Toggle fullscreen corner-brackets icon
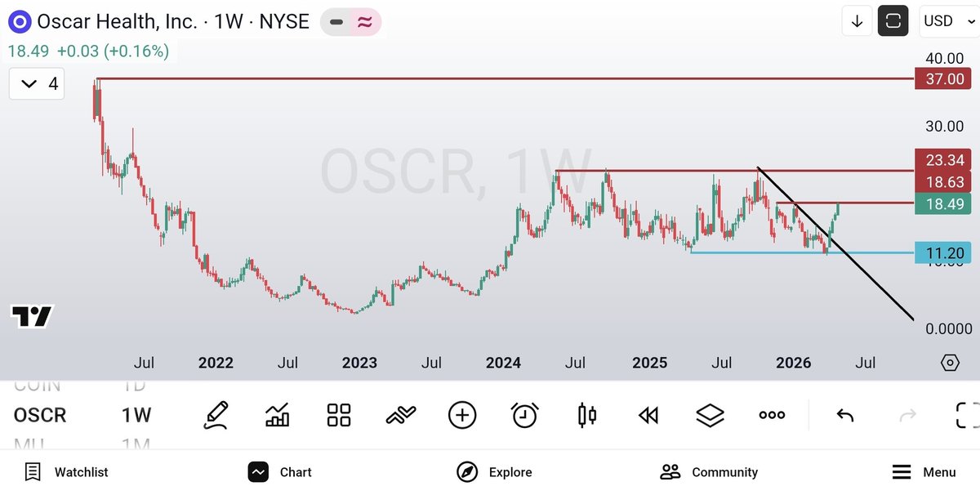The height and width of the screenshot is (495, 980). pyautogui.click(x=968, y=415)
